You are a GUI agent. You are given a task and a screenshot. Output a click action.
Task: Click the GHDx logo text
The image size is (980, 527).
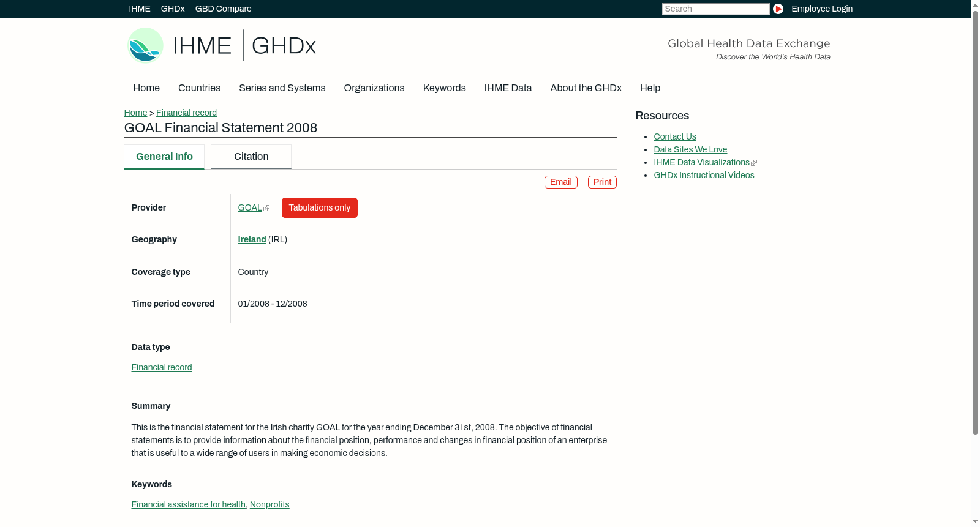click(284, 46)
